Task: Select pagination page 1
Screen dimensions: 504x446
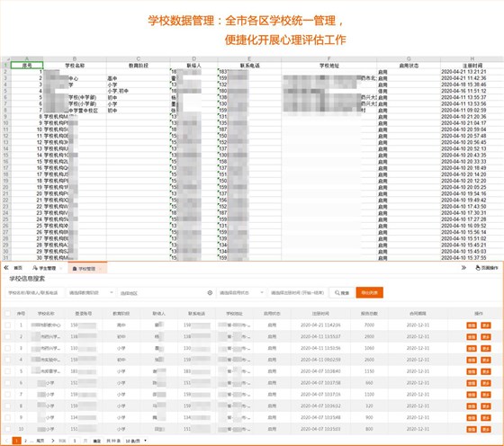Action: tap(16, 441)
